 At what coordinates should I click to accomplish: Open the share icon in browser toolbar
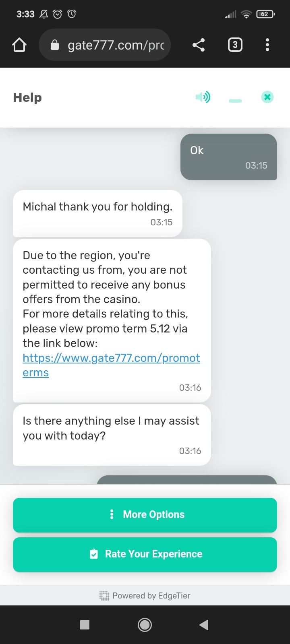point(199,45)
